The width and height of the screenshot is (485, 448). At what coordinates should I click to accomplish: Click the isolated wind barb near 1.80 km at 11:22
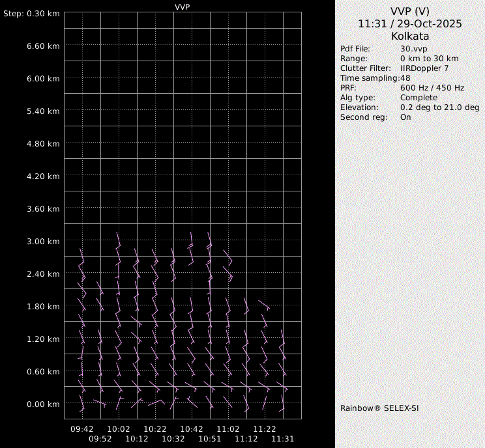(264, 304)
